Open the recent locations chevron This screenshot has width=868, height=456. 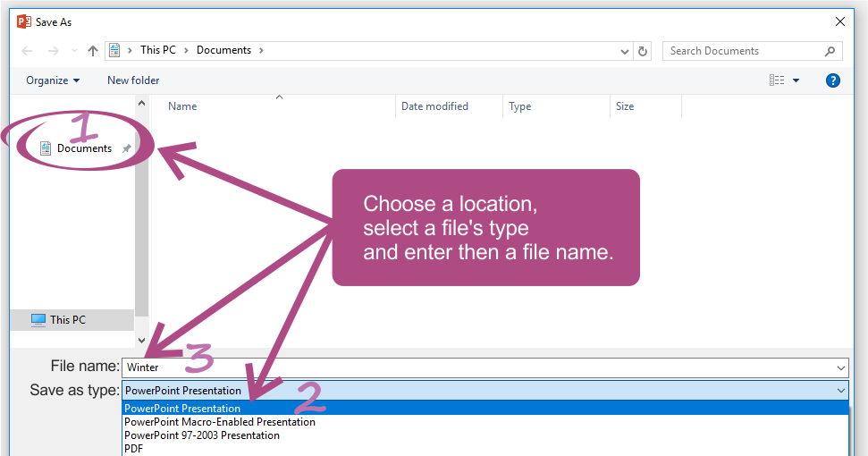pos(74,51)
